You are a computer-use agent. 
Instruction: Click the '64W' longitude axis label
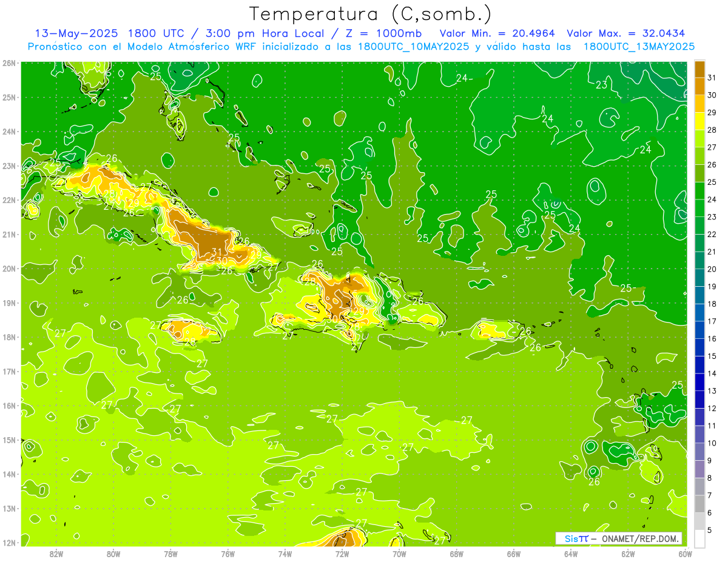571,554
